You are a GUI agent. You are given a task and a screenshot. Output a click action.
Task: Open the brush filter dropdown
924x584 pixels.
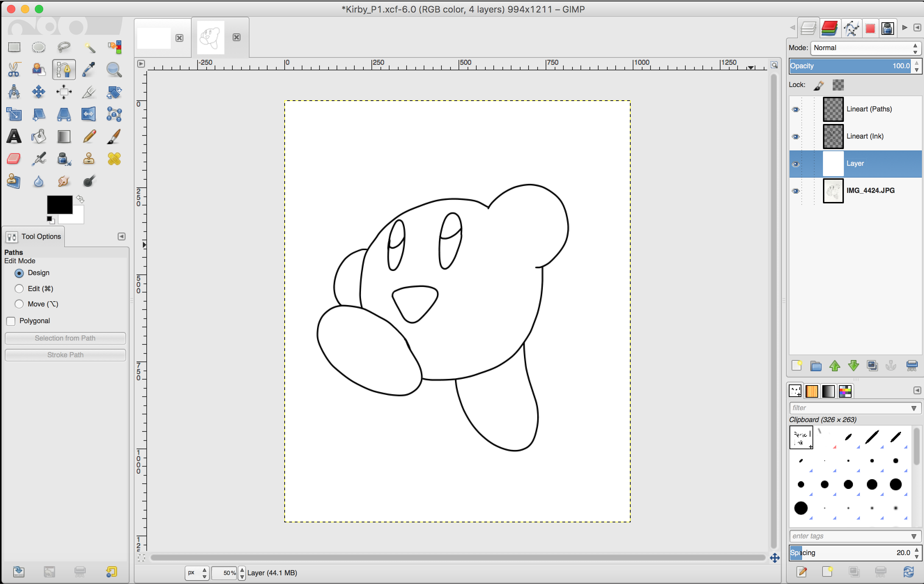point(914,408)
